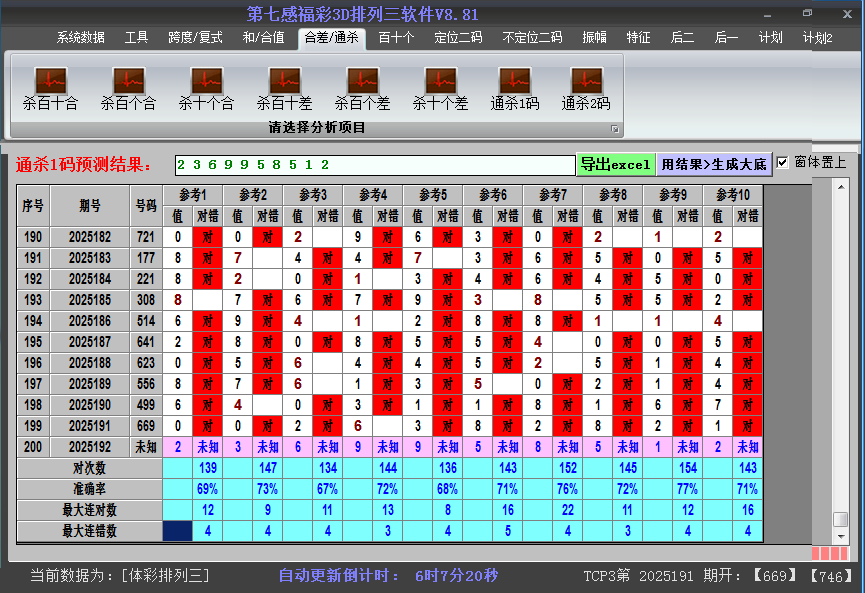Click number cell 556
The image size is (865, 593).
(146, 384)
